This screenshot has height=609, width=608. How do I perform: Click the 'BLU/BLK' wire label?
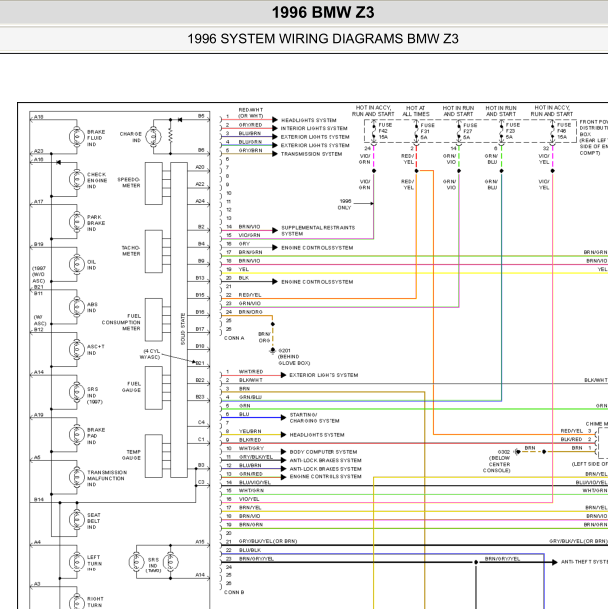pyautogui.click(x=250, y=550)
